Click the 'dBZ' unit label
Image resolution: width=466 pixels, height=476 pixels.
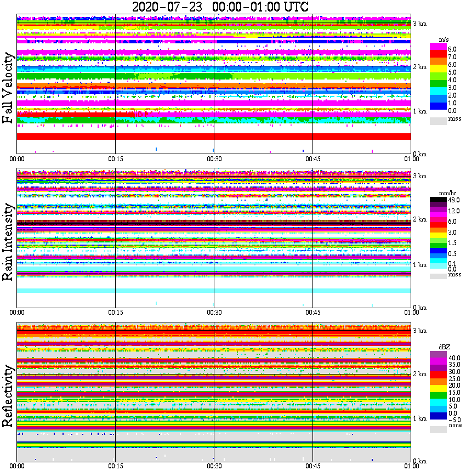[x=445, y=347]
